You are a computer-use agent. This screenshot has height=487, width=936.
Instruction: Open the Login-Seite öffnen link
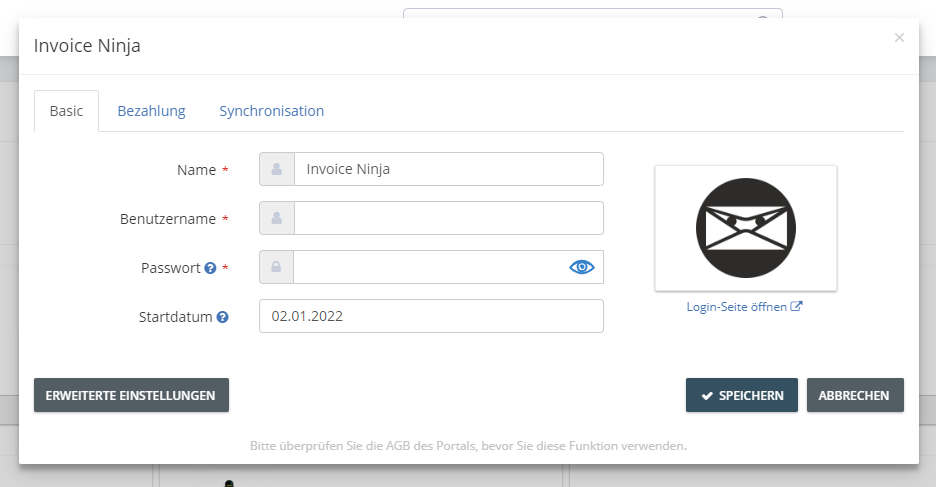pyautogui.click(x=744, y=307)
